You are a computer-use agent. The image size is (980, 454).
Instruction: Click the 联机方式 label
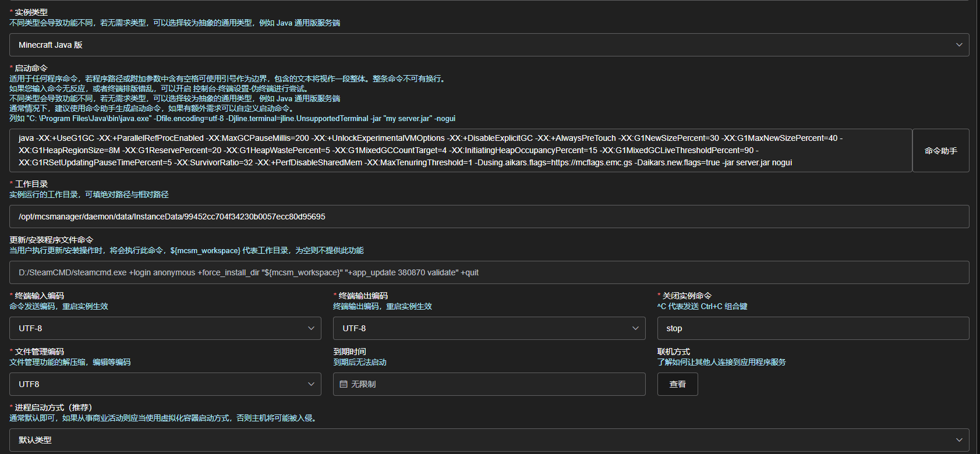click(674, 352)
